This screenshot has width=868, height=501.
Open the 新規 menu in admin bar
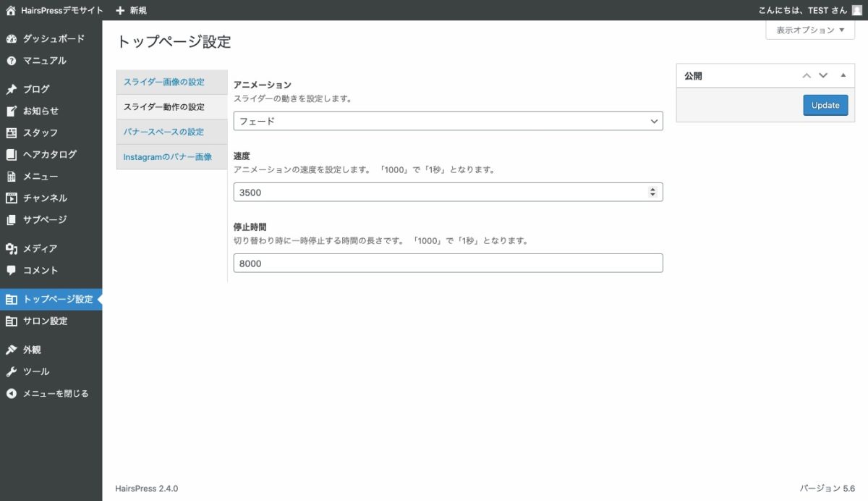(131, 10)
